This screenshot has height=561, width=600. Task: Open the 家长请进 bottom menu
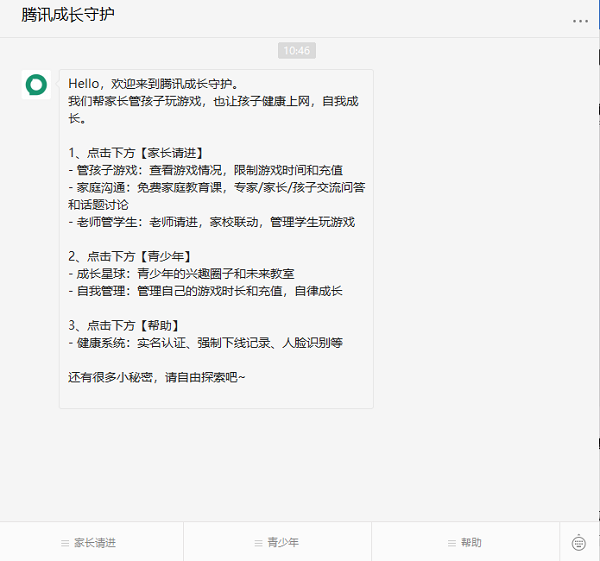95,543
